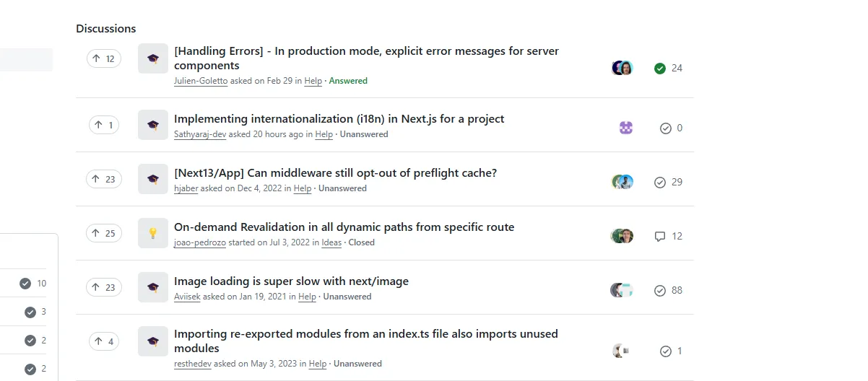
Task: Upvote the i18n internationalization discussion
Action: tap(103, 125)
